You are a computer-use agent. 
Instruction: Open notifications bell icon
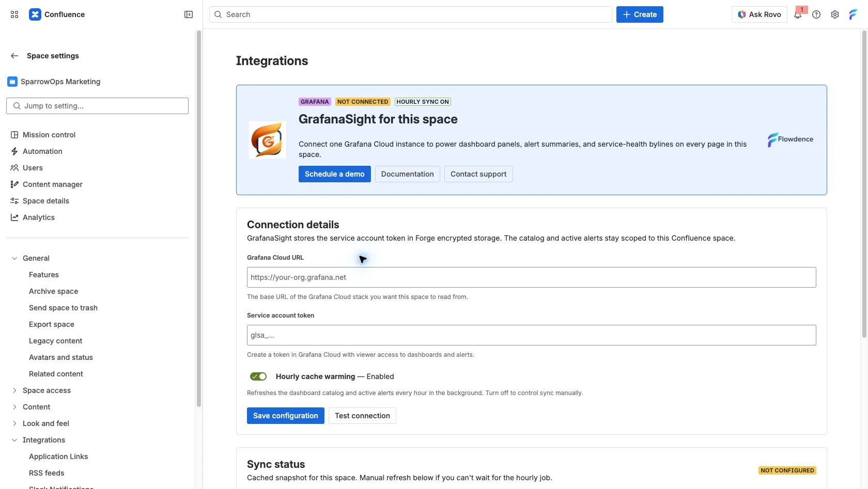(798, 14)
